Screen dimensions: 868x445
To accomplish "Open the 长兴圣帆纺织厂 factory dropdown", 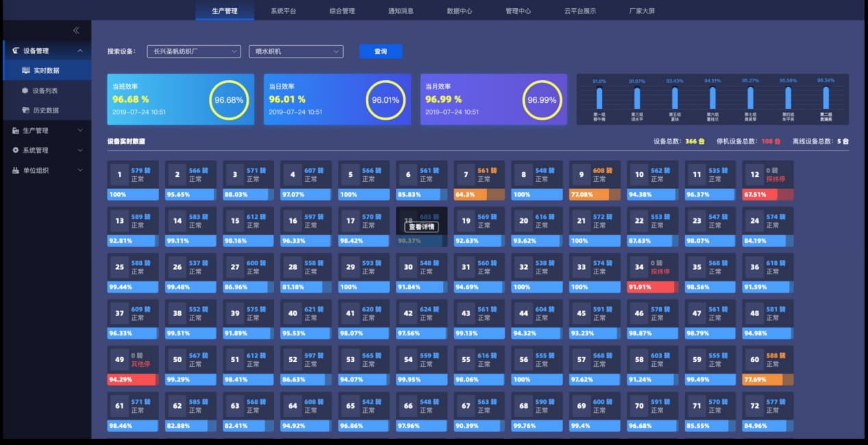I will (x=194, y=51).
